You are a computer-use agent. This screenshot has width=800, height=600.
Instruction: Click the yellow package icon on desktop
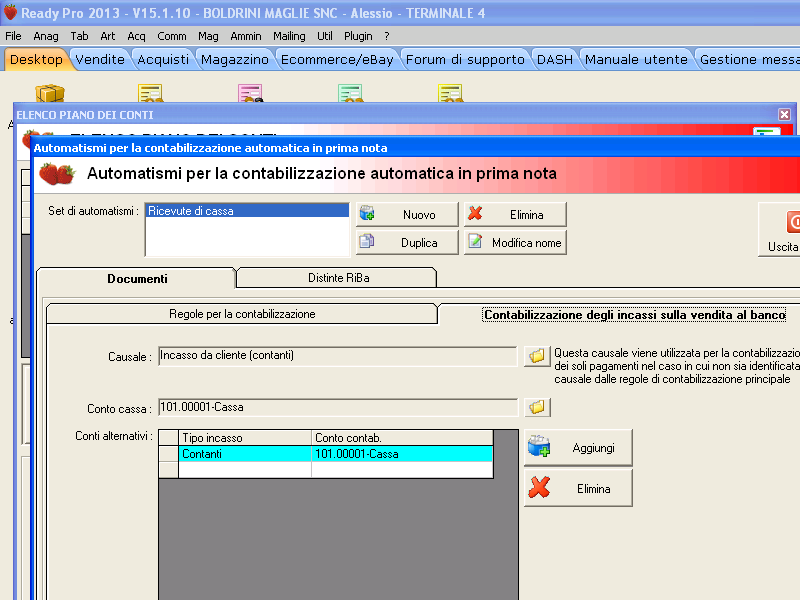coord(49,93)
